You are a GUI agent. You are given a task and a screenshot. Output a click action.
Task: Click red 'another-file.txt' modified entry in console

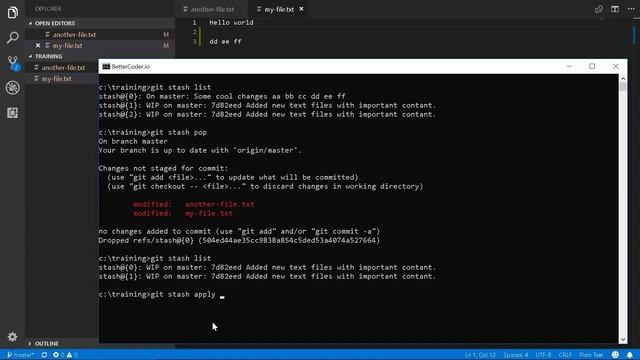click(220, 204)
